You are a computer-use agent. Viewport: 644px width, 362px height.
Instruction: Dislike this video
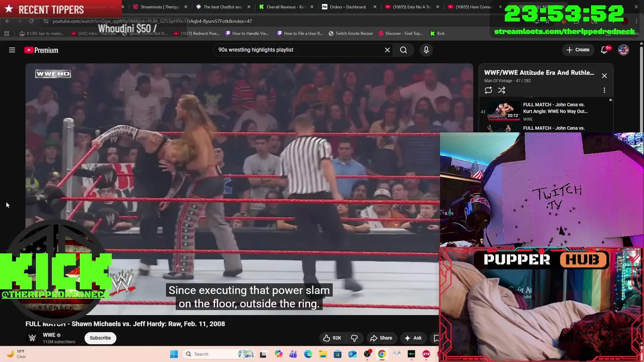pos(354,338)
